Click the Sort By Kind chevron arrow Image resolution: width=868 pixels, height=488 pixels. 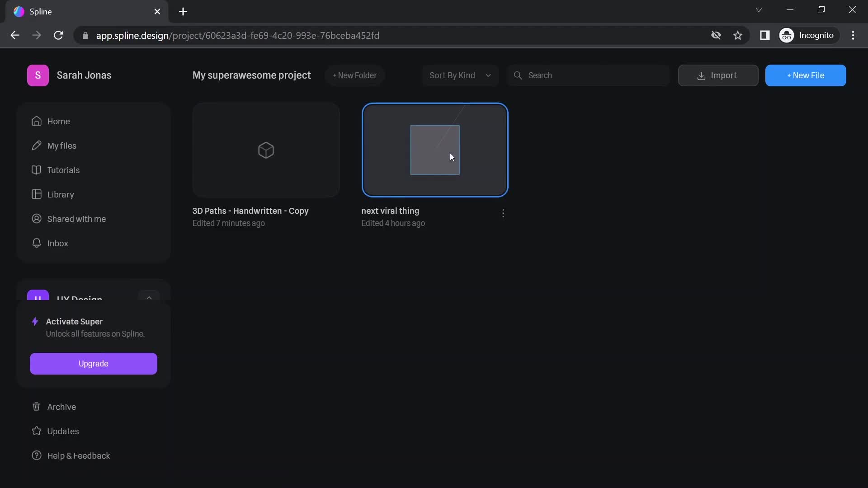pos(488,75)
